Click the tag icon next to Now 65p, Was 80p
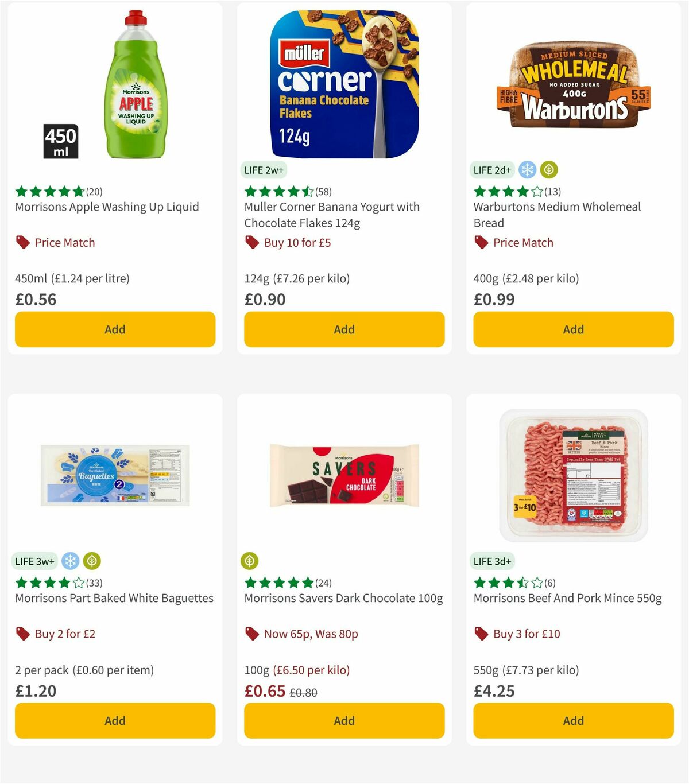 click(x=251, y=634)
